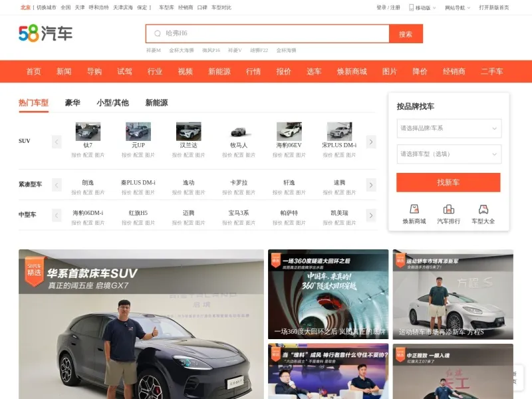The width and height of the screenshot is (532, 399).
Task: Switch to the 热门车型 tab
Action: coord(34,103)
